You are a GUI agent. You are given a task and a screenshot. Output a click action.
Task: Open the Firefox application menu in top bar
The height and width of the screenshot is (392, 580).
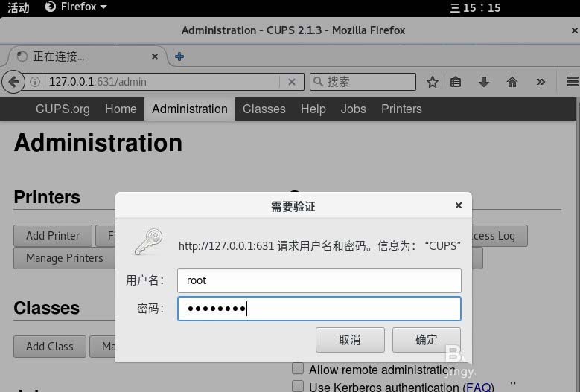[76, 7]
